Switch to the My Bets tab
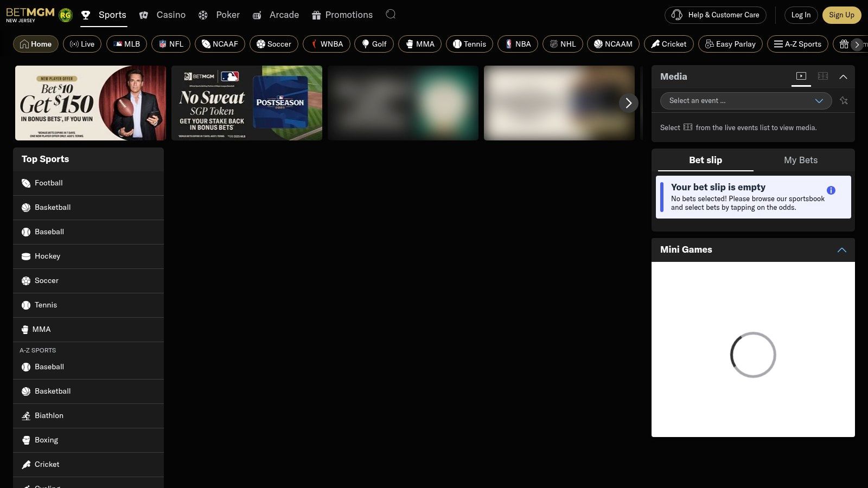868x488 pixels. [800, 160]
